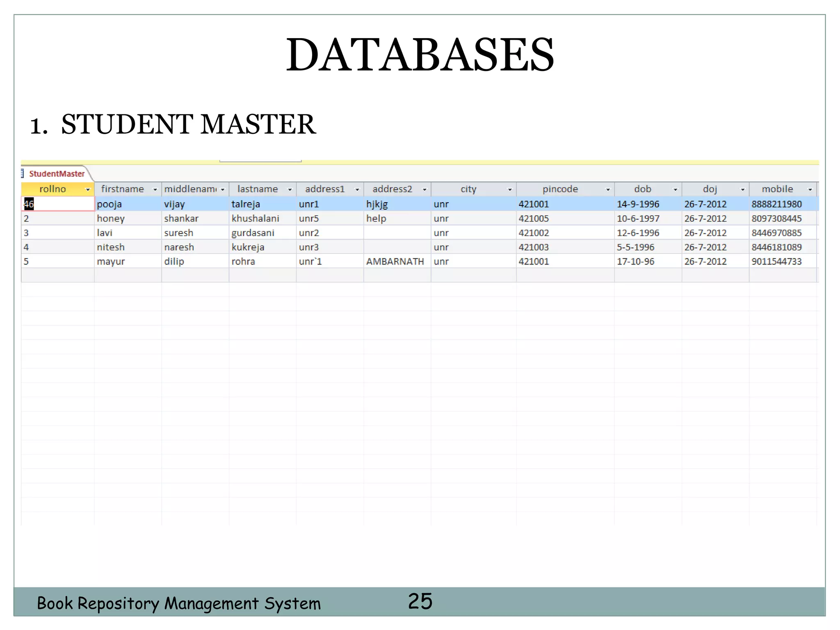840x630 pixels.
Task: Click the cell 'talreja'
Action: coord(262,204)
